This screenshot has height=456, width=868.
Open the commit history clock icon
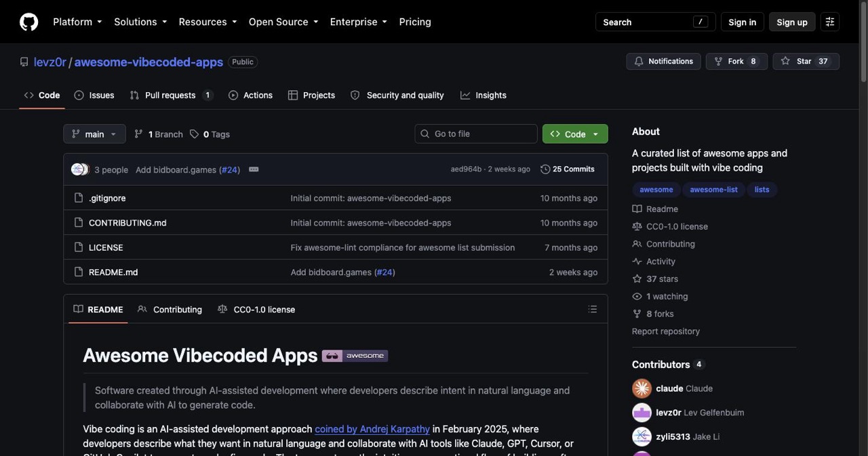(545, 169)
